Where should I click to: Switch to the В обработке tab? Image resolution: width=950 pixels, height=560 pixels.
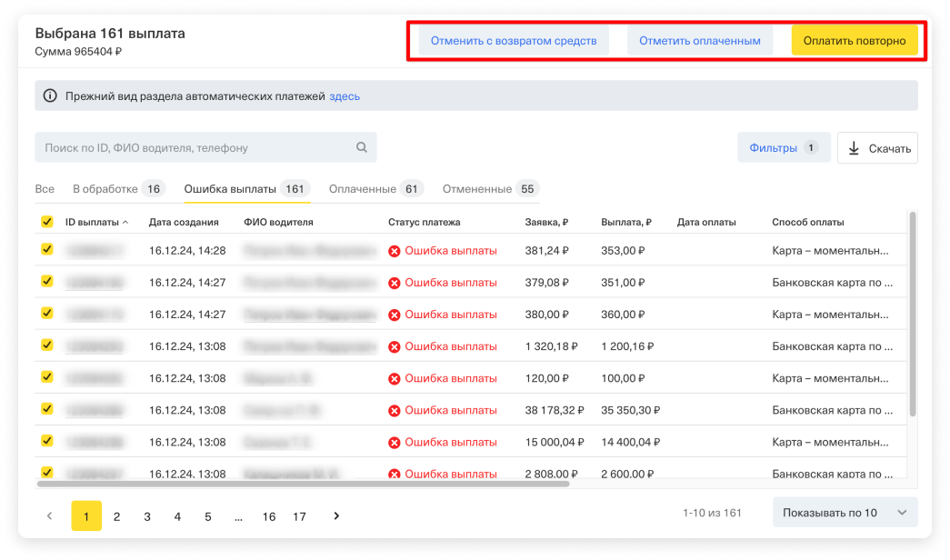[x=105, y=189]
